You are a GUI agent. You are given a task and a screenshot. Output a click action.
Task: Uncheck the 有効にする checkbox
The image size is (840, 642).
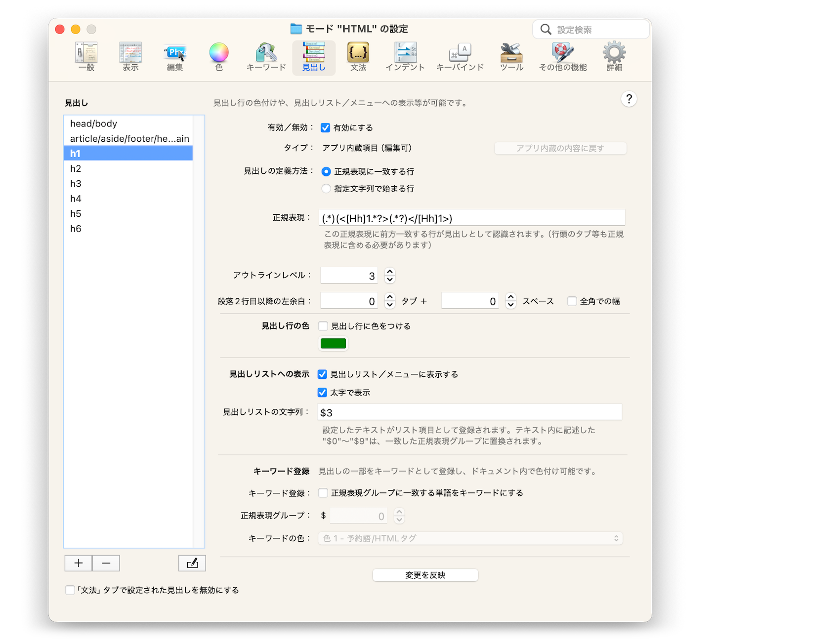[x=326, y=128]
